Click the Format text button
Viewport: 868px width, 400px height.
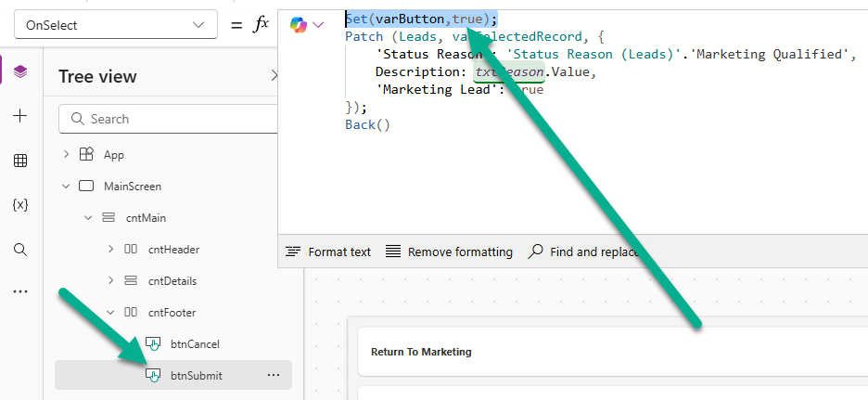(329, 252)
